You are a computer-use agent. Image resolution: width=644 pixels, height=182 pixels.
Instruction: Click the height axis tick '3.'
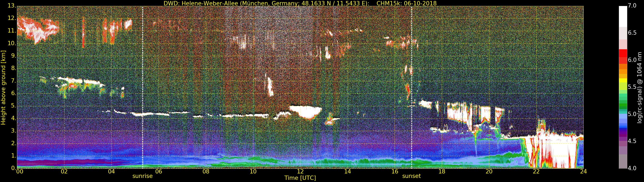coord(13,131)
